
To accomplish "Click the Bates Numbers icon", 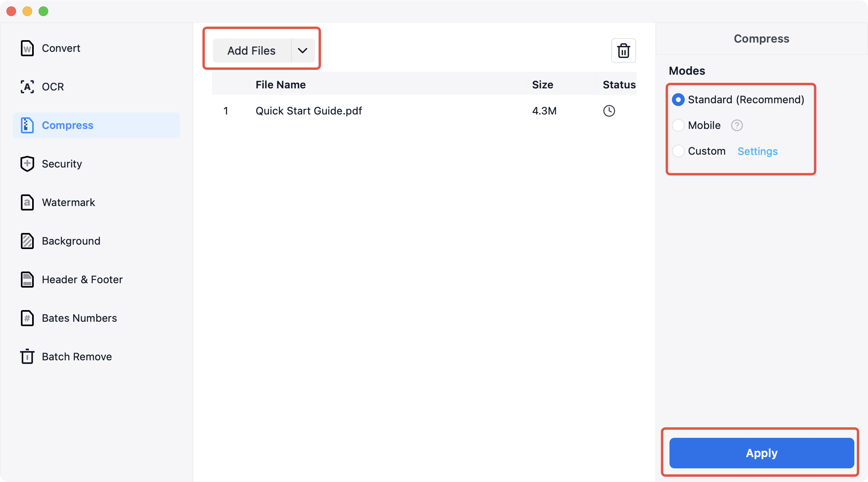I will (x=27, y=318).
